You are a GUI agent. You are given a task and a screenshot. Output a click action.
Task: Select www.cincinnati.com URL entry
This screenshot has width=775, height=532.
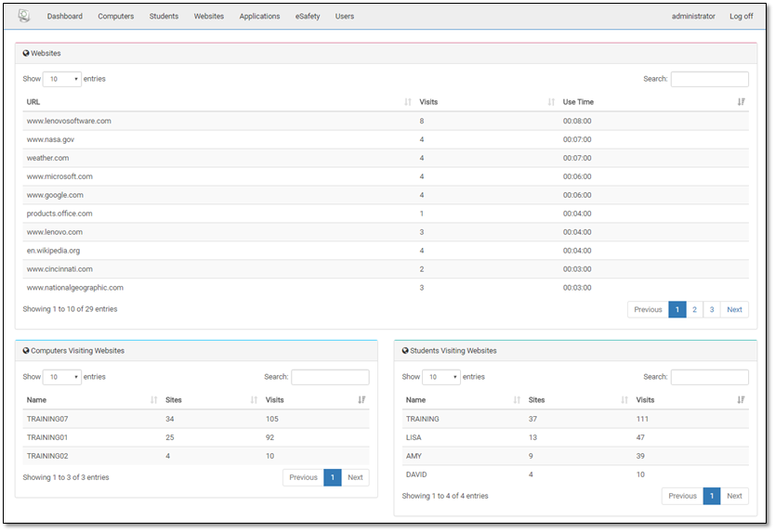(59, 269)
